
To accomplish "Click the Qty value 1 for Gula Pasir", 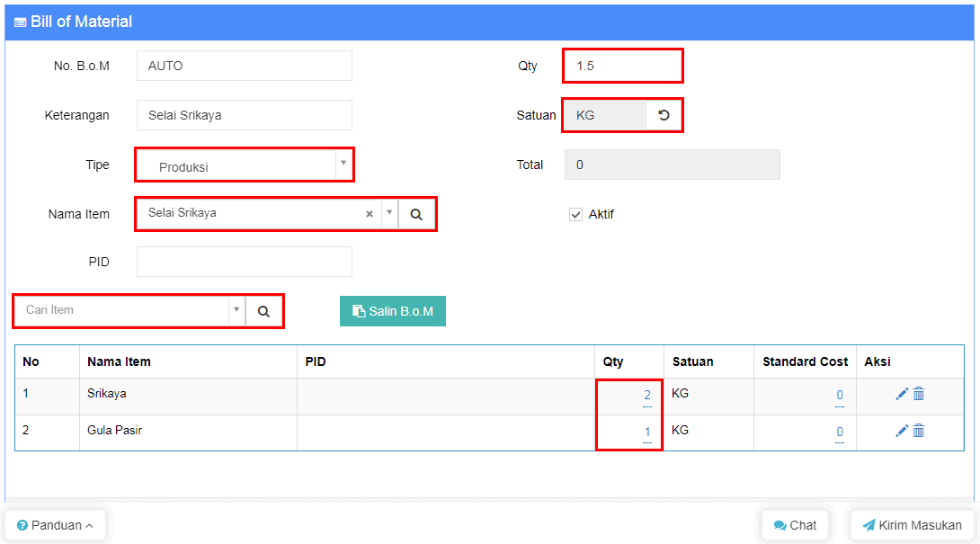I will 646,433.
